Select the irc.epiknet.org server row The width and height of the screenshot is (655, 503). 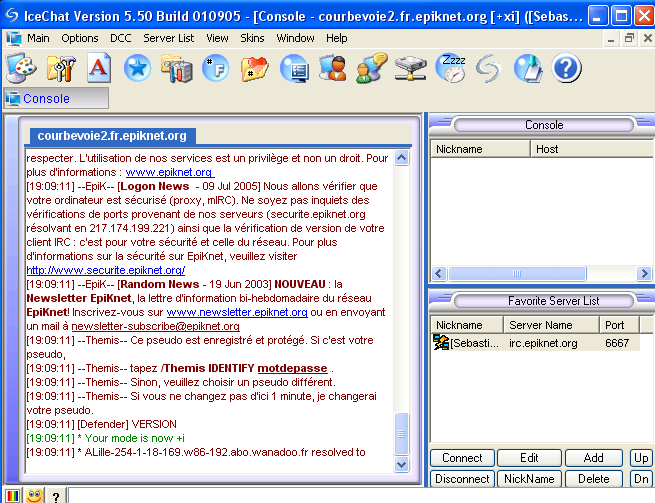(x=535, y=343)
